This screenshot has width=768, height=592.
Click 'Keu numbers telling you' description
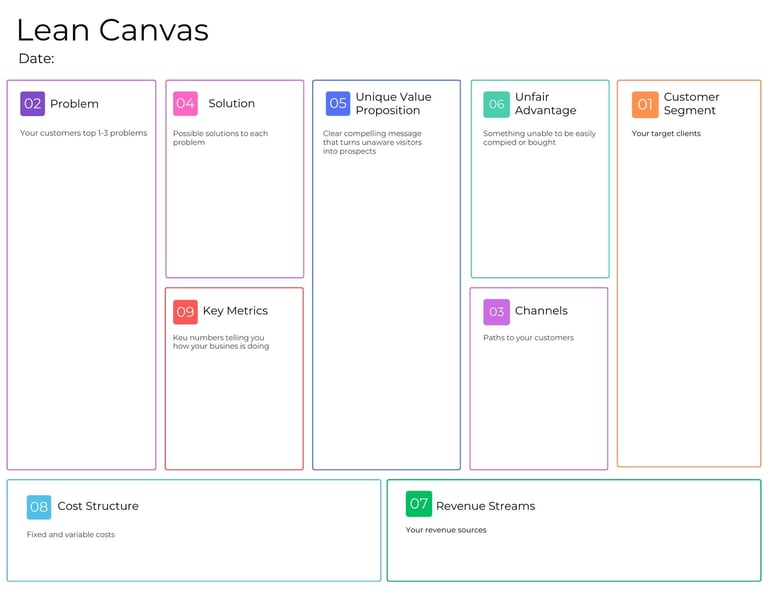(x=221, y=341)
